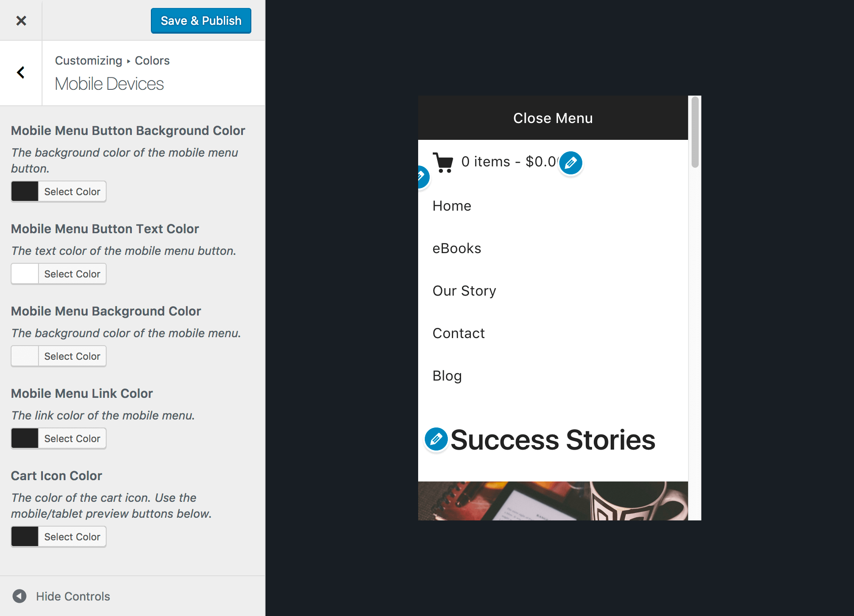This screenshot has width=854, height=616.
Task: Open the Home menu item
Action: click(452, 206)
